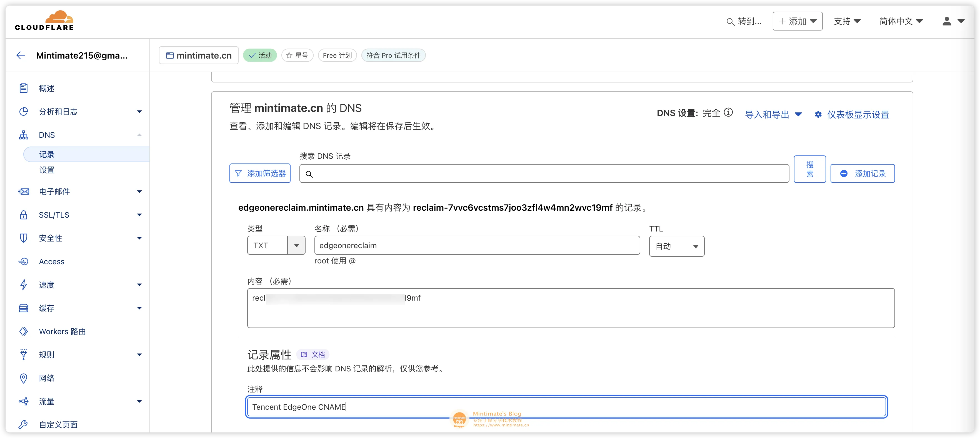Image resolution: width=980 pixels, height=438 pixels.
Task: Expand the 规则 sidebar section
Action: [139, 355]
